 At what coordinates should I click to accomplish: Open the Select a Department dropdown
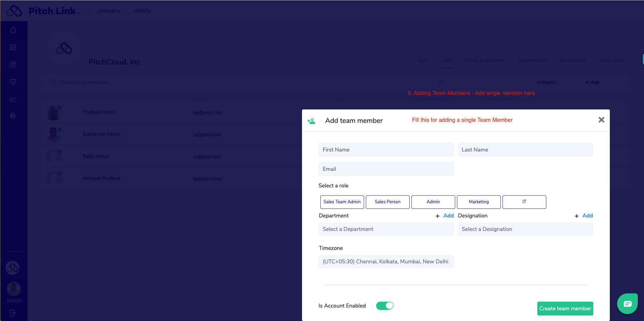click(x=386, y=229)
